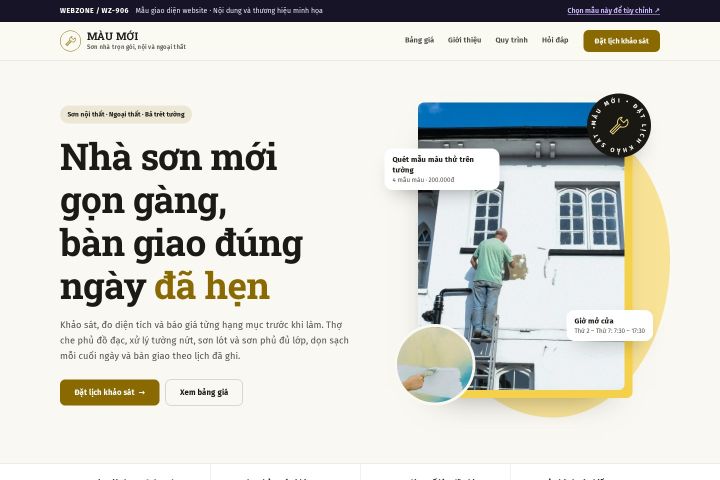Click the MÀU MỚI brand name
The image size is (720, 480).
click(x=112, y=36)
